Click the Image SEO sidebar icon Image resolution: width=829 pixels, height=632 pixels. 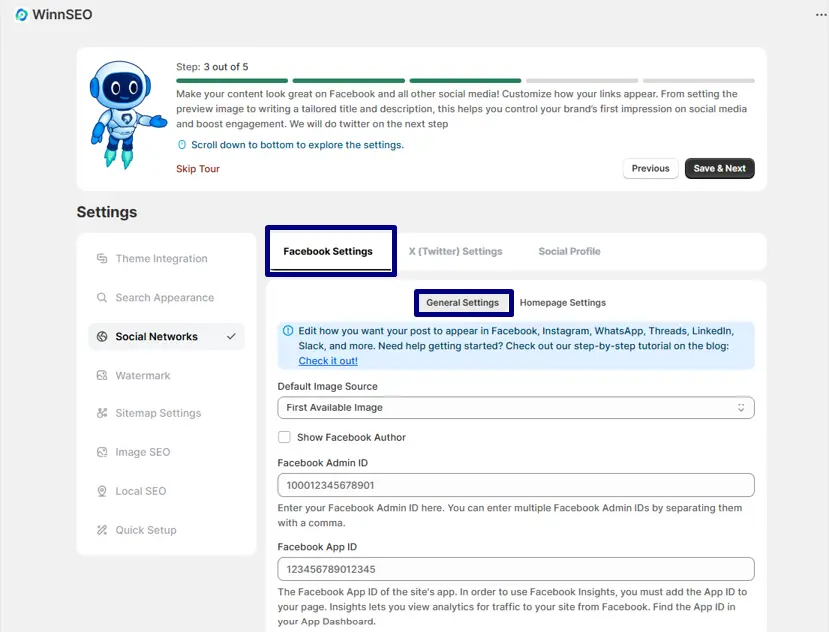(x=102, y=452)
